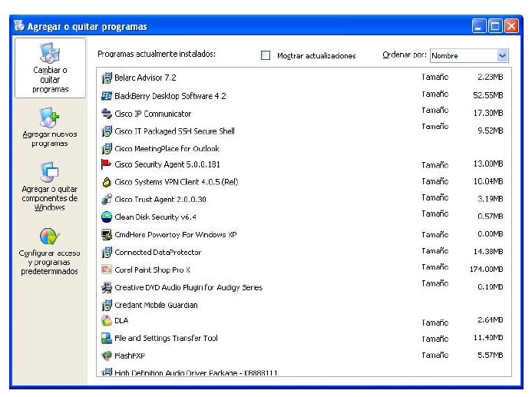The height and width of the screenshot is (397, 532).
Task: Select Creative DVD Audio Plugin for Audigy Series
Action: 188,288
